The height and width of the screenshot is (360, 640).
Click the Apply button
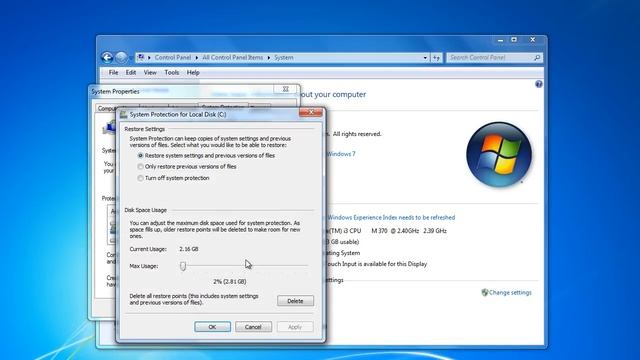click(295, 327)
